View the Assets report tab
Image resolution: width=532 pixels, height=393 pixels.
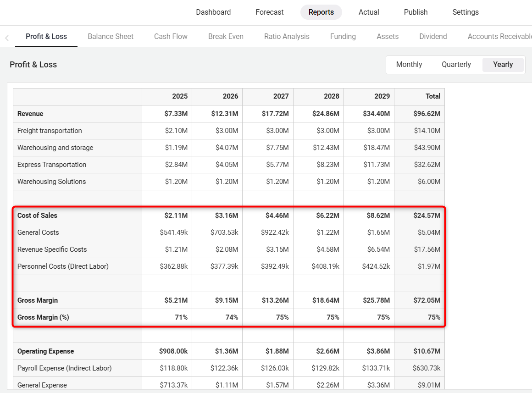coord(388,37)
